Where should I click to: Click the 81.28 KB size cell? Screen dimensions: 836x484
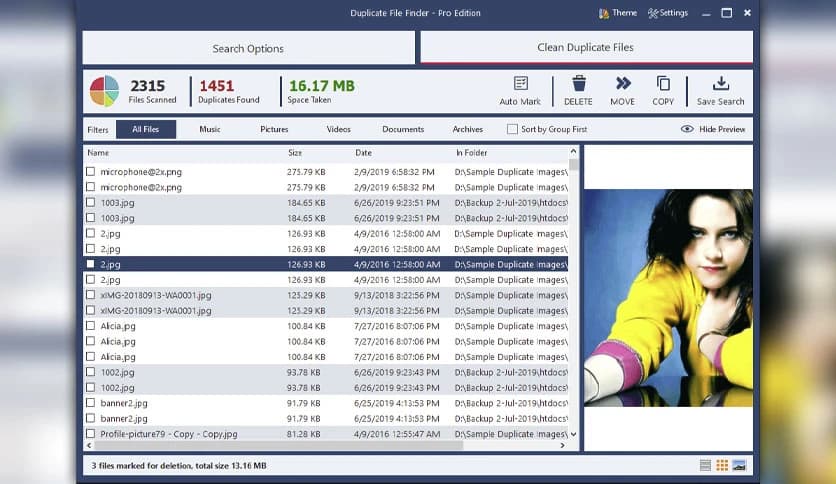(x=304, y=434)
